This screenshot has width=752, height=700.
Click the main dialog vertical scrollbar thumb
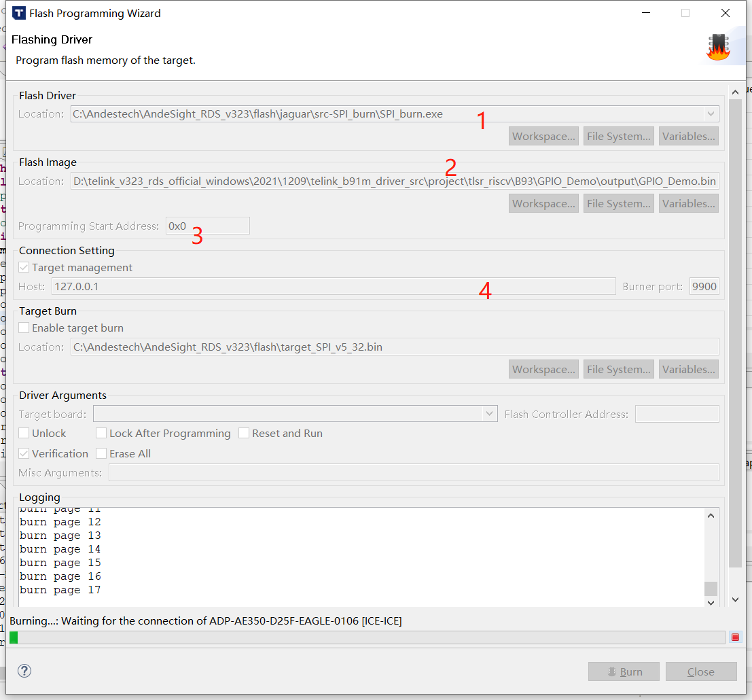coord(735,333)
